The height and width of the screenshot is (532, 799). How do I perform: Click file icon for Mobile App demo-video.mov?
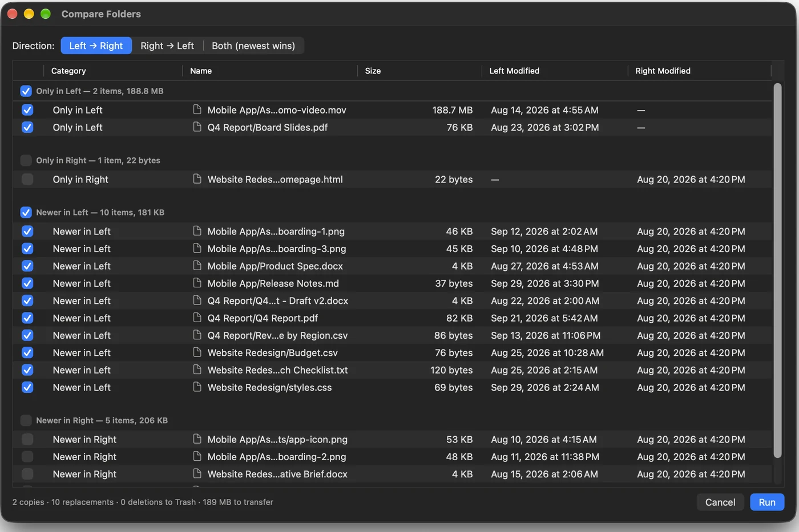click(x=197, y=109)
